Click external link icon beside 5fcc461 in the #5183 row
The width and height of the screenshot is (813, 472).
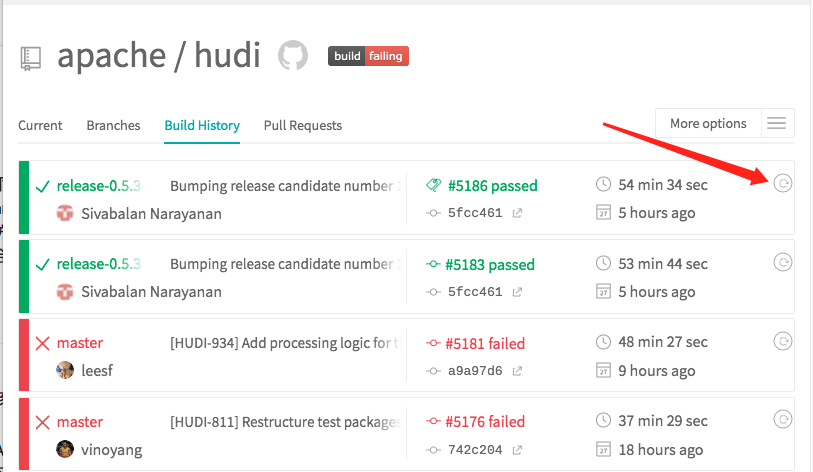coord(517,292)
